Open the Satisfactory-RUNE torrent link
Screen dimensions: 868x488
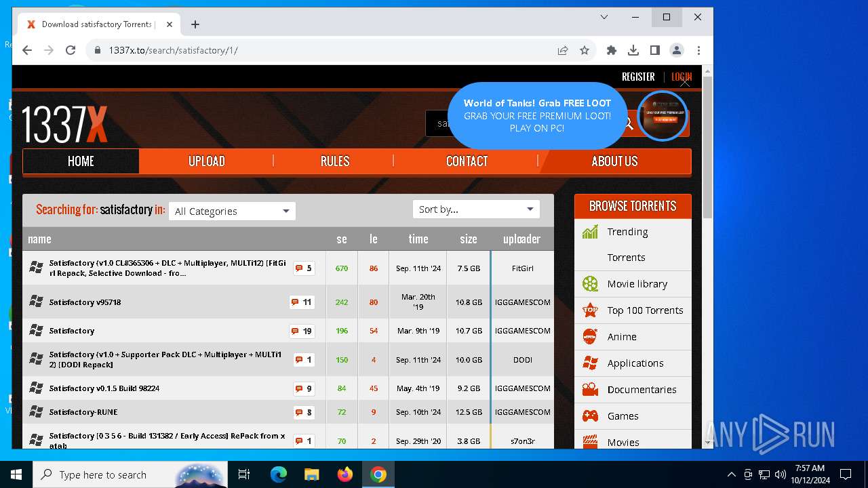pos(83,412)
